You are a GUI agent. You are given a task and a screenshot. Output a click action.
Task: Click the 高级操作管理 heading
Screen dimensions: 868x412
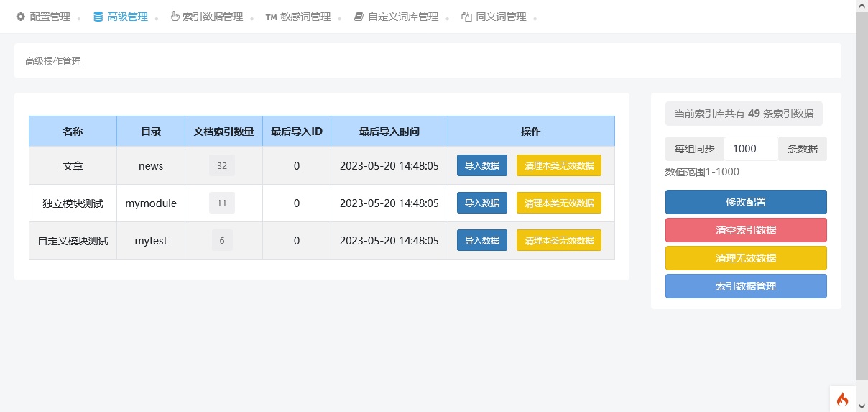pos(53,61)
